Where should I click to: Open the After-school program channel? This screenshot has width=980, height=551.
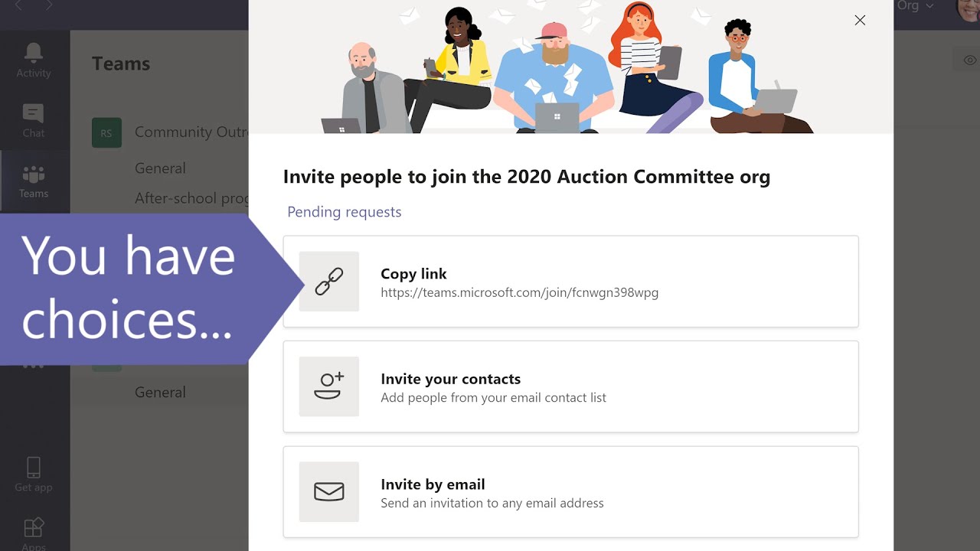(x=191, y=198)
